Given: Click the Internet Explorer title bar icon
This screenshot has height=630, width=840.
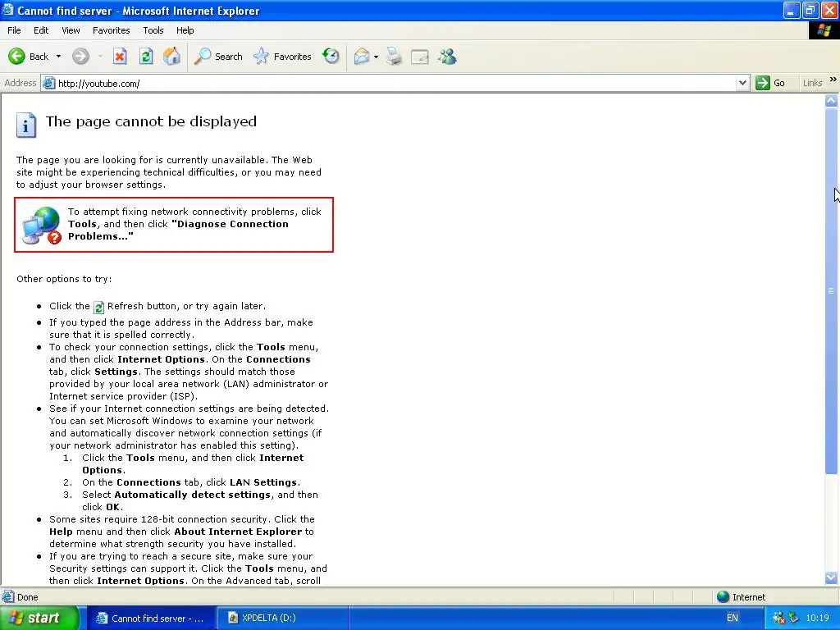Looking at the screenshot, I should click(7, 10).
